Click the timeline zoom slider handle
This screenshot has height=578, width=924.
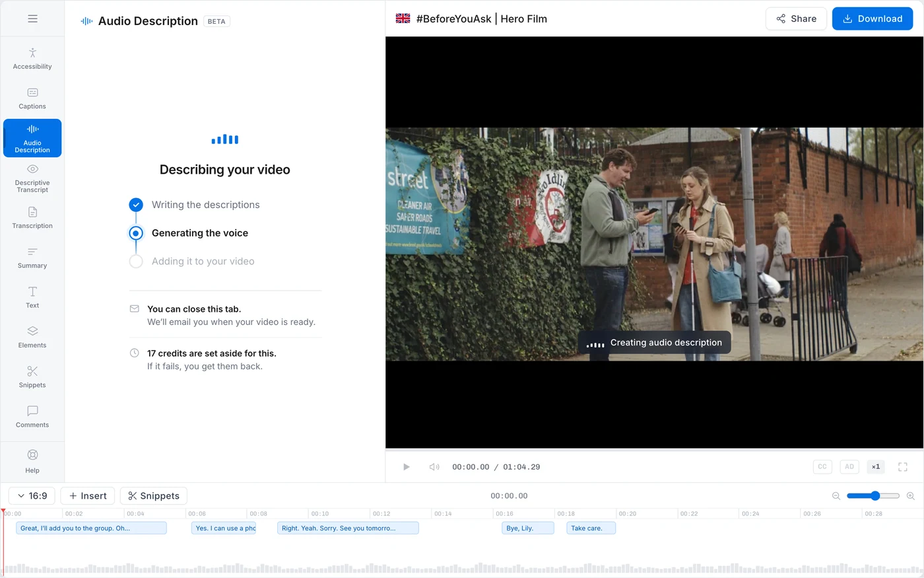[x=875, y=496]
